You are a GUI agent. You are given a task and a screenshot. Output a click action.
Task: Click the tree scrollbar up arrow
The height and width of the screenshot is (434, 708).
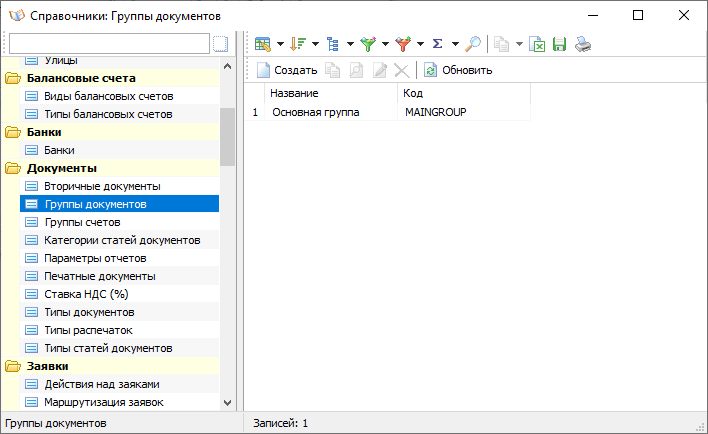pyautogui.click(x=228, y=66)
